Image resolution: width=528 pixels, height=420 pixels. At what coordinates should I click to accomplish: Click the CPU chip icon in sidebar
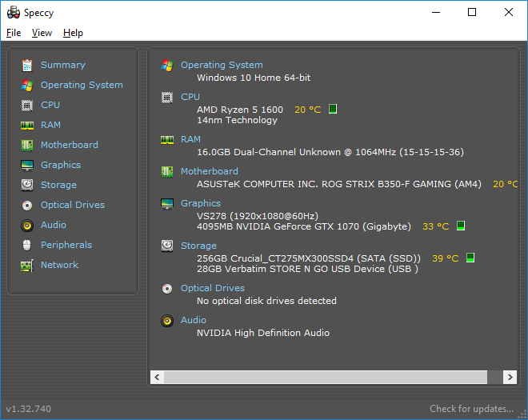coord(27,105)
